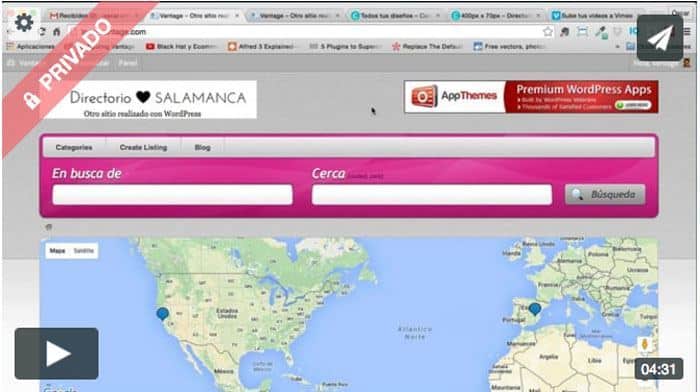Viewport: 700px width, 392px height.
Task: Play the video with the play button
Action: [57, 354]
